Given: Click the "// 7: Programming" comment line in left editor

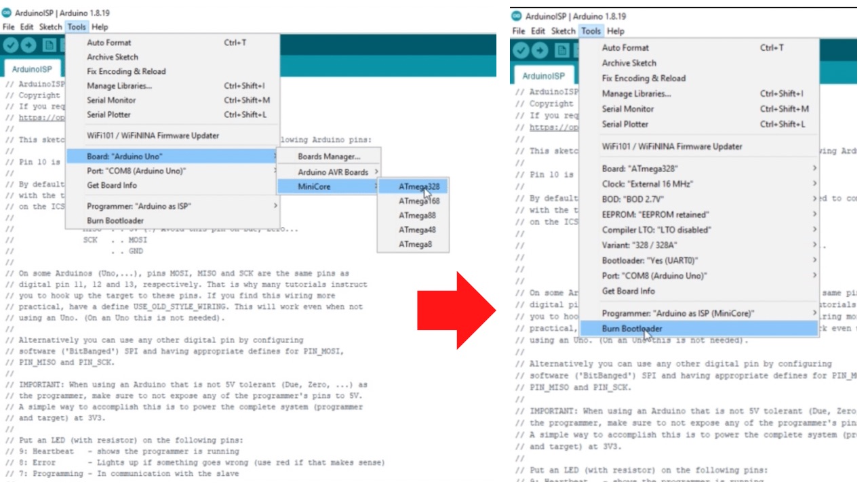Looking at the screenshot, I should pyautogui.click(x=122, y=474).
